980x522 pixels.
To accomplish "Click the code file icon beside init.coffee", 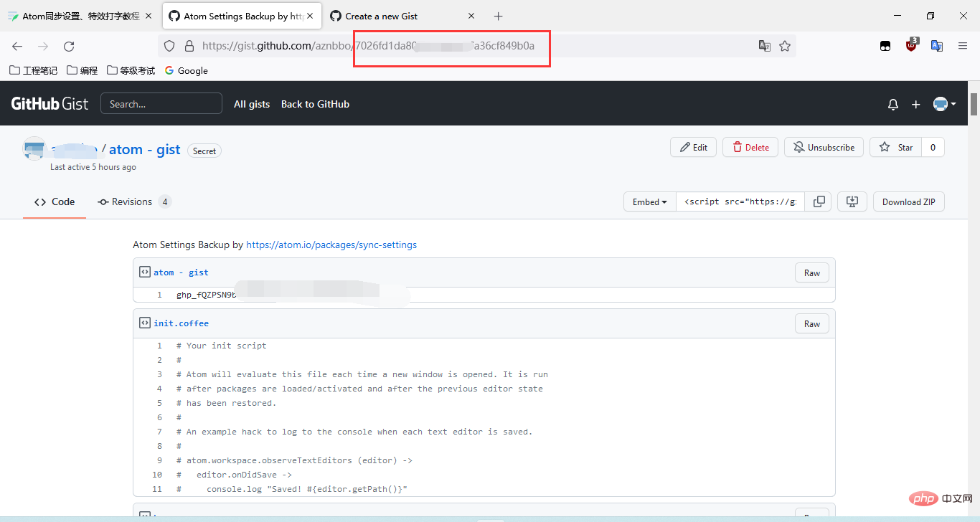I will 144,323.
